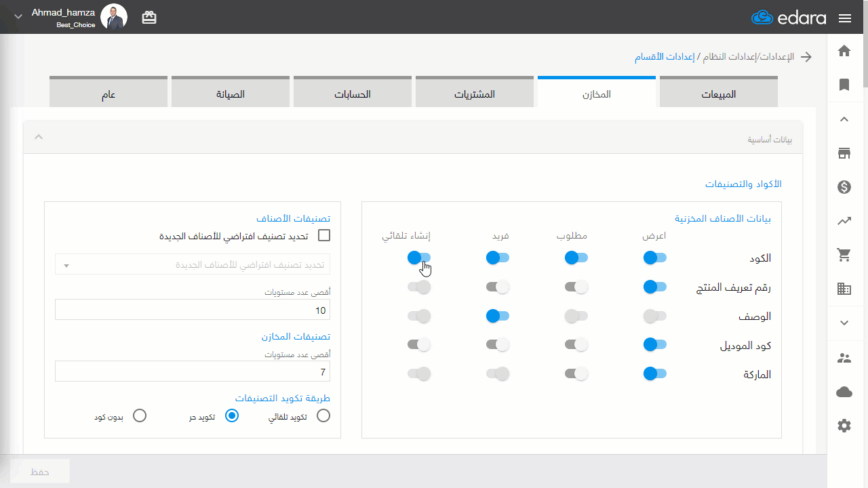Click warehouse classifications max levels field showing 7
Image resolution: width=868 pixels, height=488 pixels.
click(x=193, y=371)
